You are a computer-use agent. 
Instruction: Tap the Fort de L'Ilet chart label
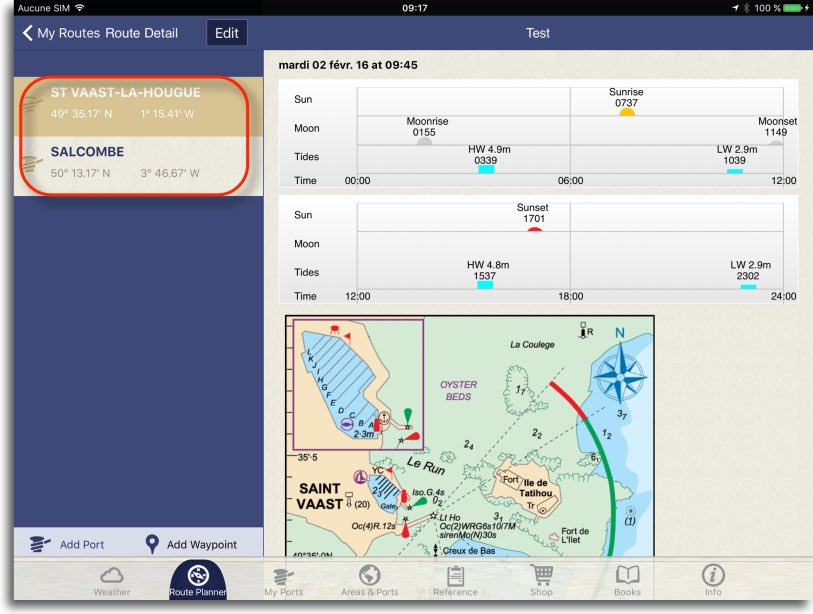point(574,535)
